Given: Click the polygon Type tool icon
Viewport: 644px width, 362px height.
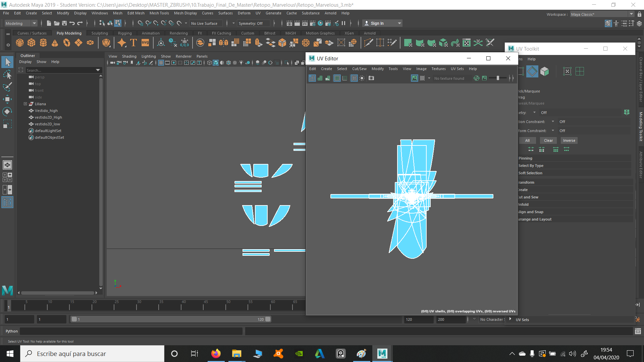Looking at the screenshot, I should point(133,43).
